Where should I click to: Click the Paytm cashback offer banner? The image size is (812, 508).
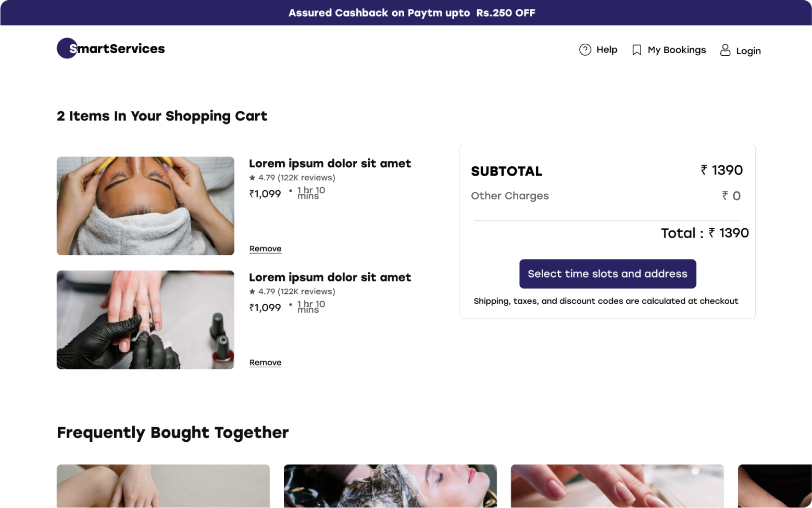tap(411, 13)
